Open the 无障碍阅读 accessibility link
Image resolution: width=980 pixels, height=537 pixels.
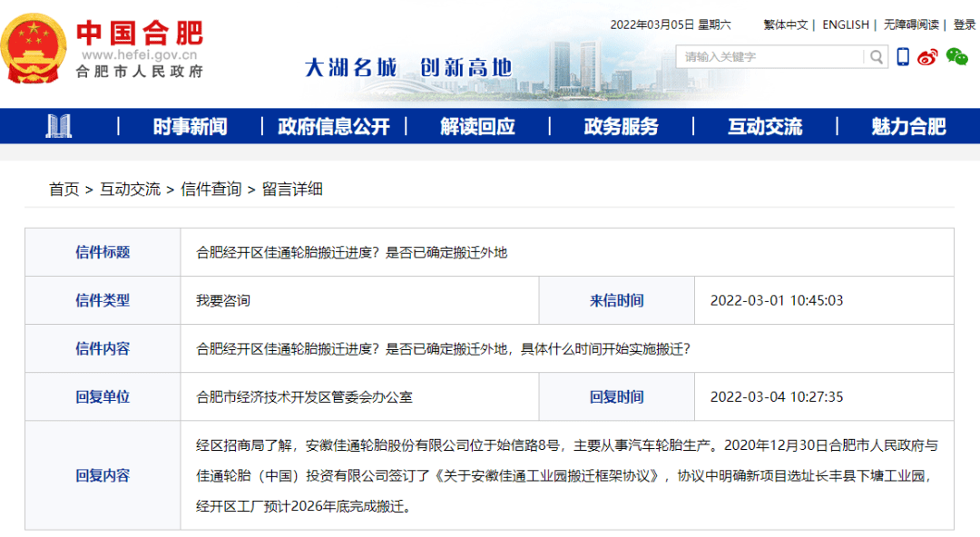pyautogui.click(x=912, y=24)
